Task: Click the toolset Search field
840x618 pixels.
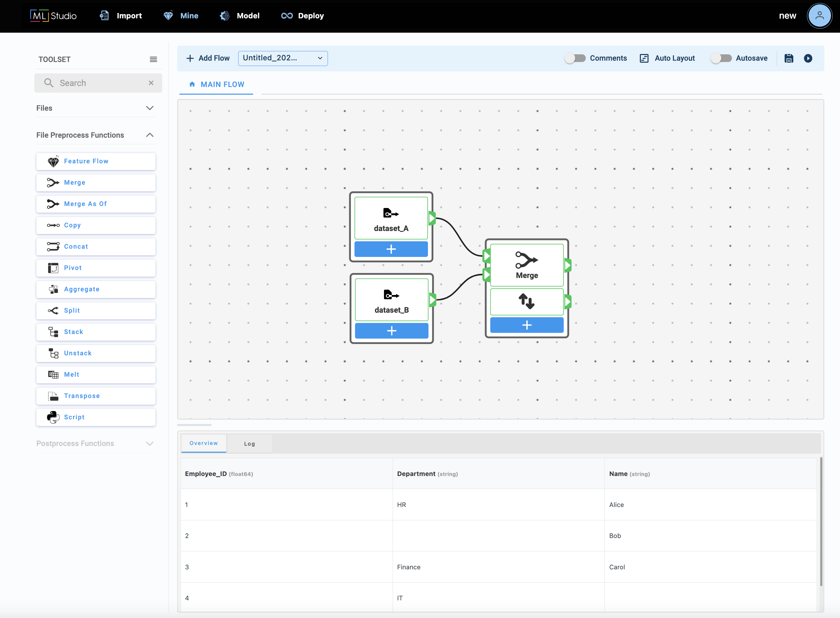Action: 98,83
